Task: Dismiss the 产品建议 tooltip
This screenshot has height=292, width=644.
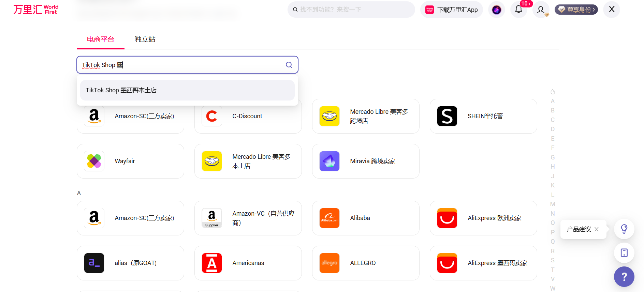Action: [597, 229]
